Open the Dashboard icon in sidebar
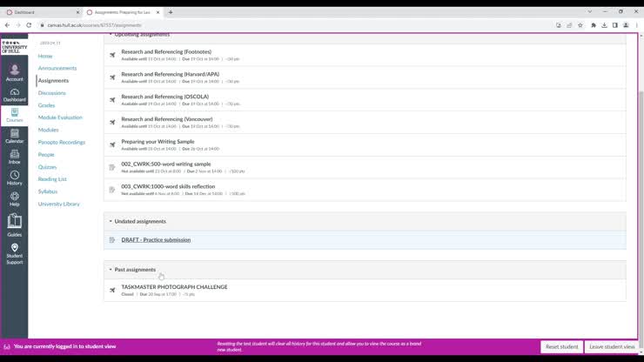 14,93
